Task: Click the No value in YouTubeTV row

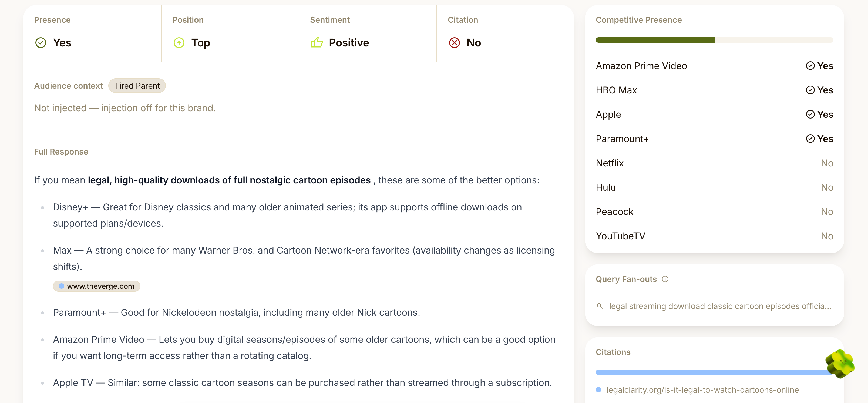Action: [827, 236]
